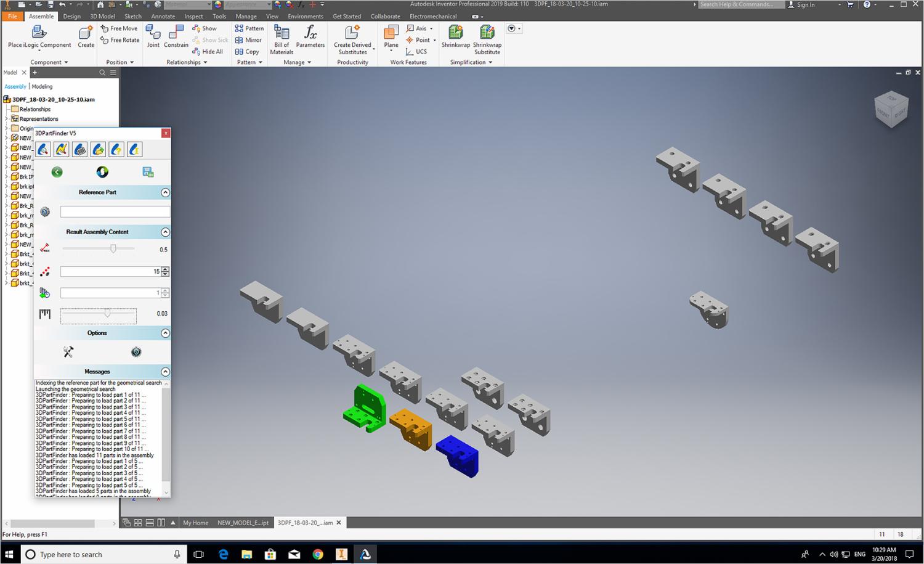Click the Axis work feature button

coord(416,28)
